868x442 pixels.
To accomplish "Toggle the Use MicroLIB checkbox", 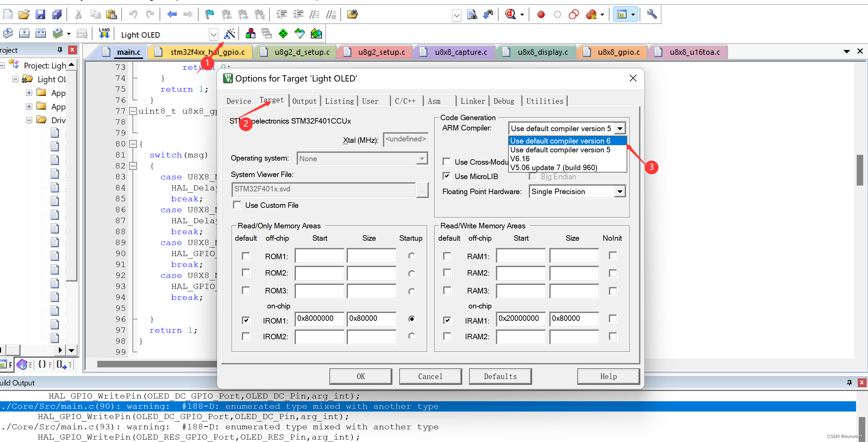I will [x=446, y=176].
